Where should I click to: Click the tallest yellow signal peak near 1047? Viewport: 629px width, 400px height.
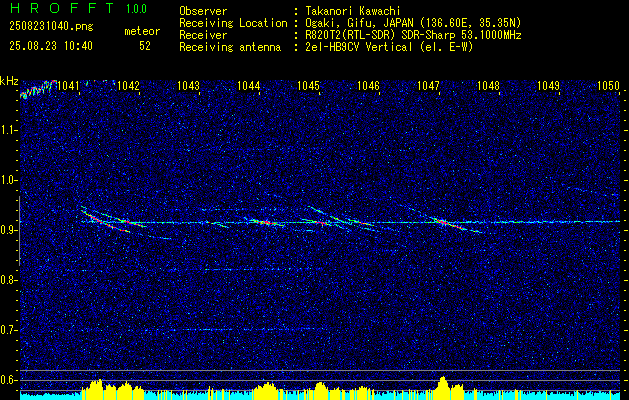[x=442, y=384]
